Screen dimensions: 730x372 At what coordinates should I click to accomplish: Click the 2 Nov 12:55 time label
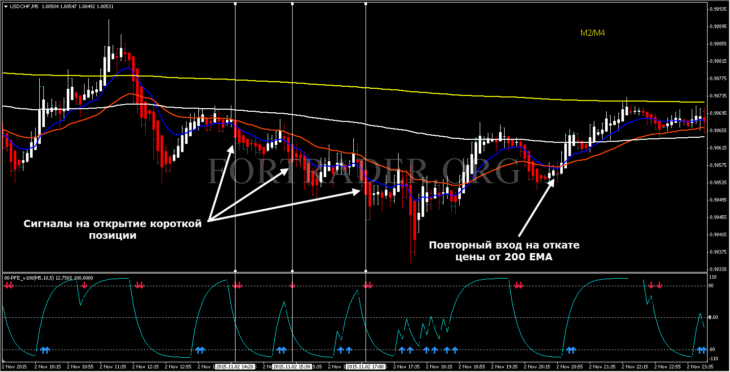point(178,367)
